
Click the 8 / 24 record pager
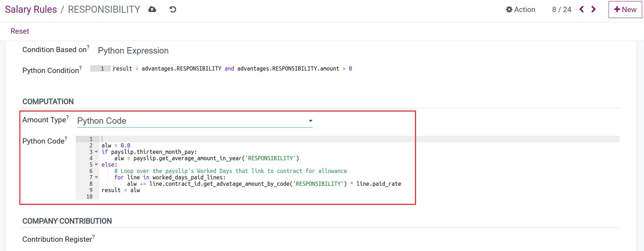(562, 10)
